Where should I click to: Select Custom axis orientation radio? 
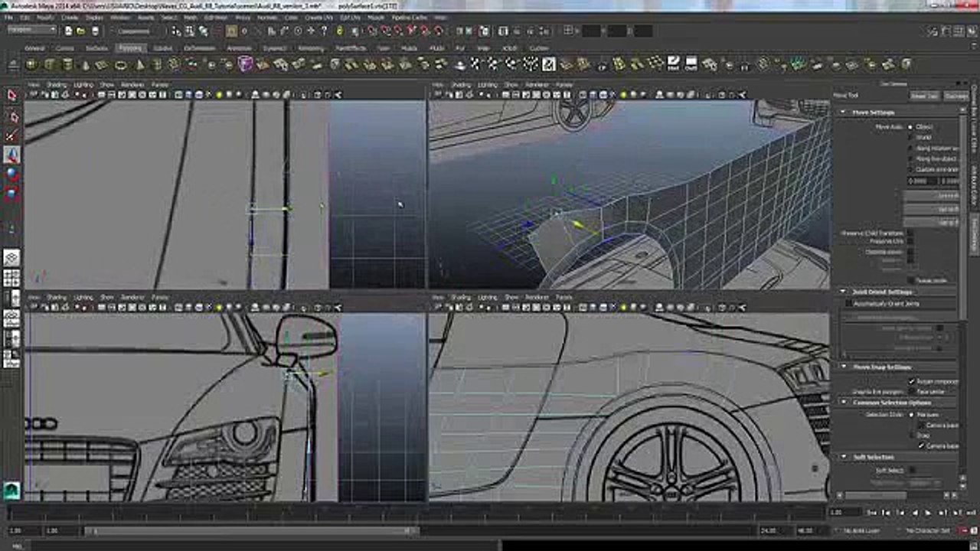(x=910, y=169)
